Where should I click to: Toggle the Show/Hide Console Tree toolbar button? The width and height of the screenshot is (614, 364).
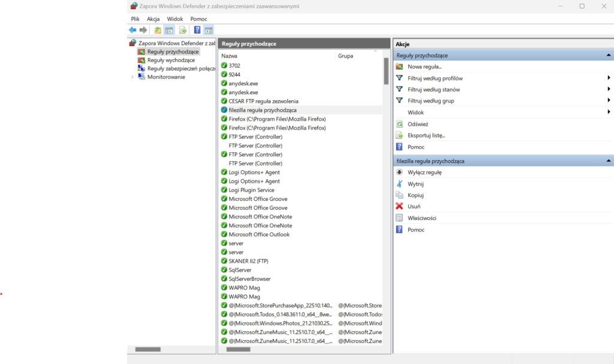(169, 30)
